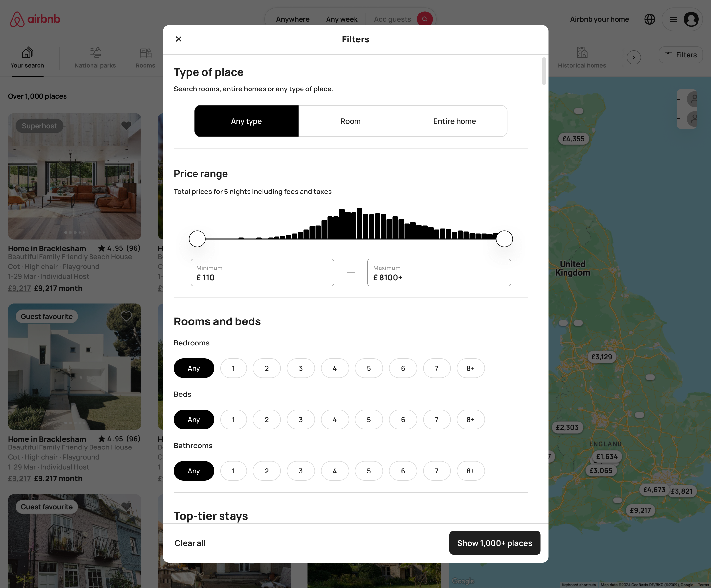Open the globe language selector
The width and height of the screenshot is (711, 588).
[x=649, y=19]
